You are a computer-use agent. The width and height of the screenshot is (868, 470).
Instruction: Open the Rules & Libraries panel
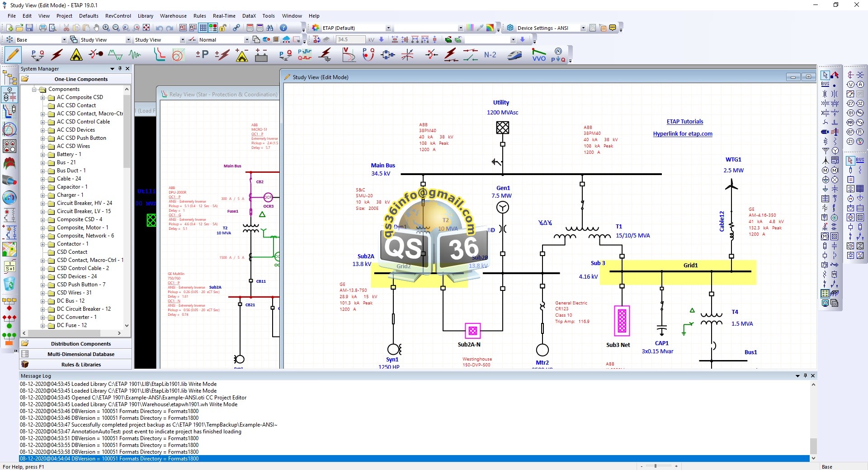[76, 365]
